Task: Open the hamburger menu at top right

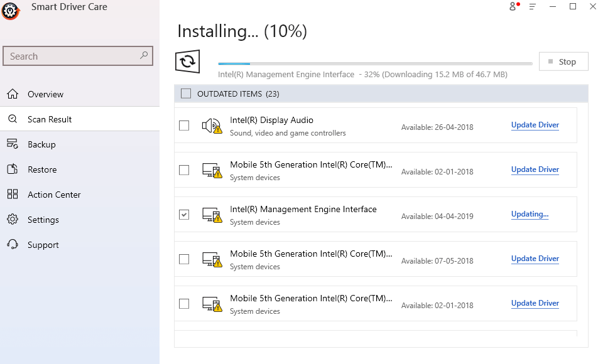Action: coord(531,7)
